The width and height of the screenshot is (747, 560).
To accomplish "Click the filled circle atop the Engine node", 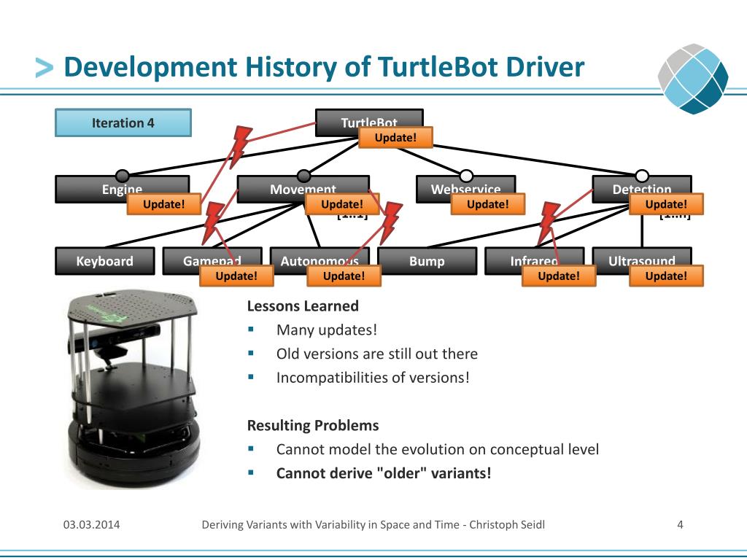I will coord(123,176).
